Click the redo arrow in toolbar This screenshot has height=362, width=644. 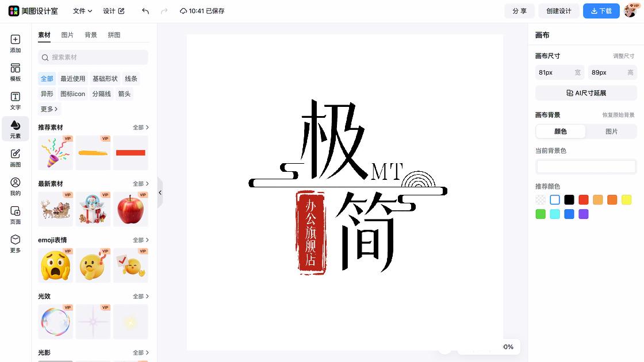click(166, 11)
